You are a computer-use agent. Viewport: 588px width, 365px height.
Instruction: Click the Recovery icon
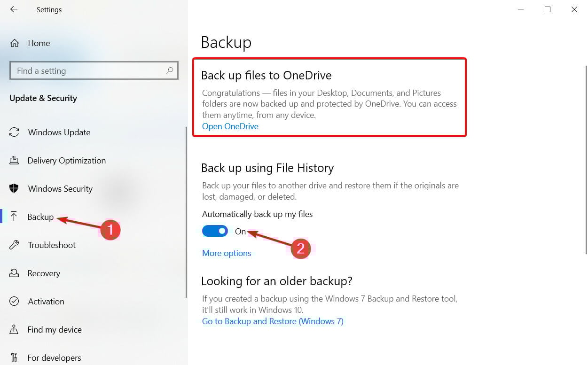click(x=14, y=273)
